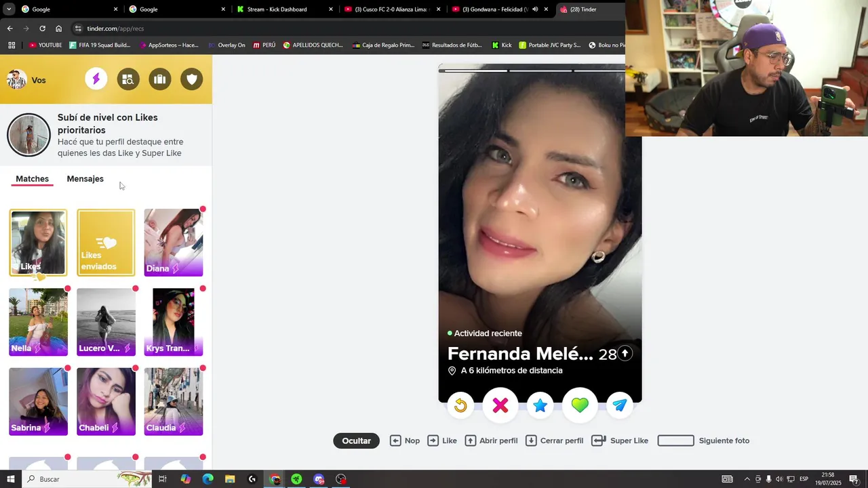Viewport: 868px width, 488px height.
Task: Switch to the Mensajes tab
Action: pyautogui.click(x=85, y=179)
